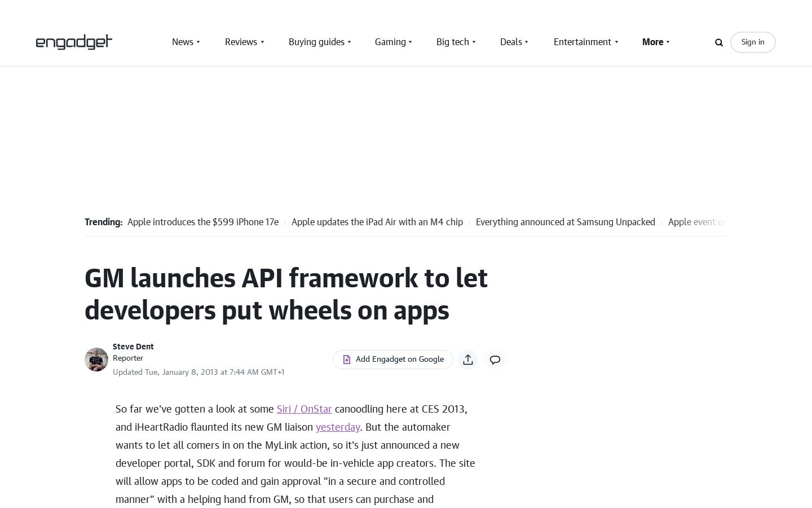The height and width of the screenshot is (508, 812).
Task: Click the Updated January 8, 2013 timestamp
Action: [x=198, y=372]
